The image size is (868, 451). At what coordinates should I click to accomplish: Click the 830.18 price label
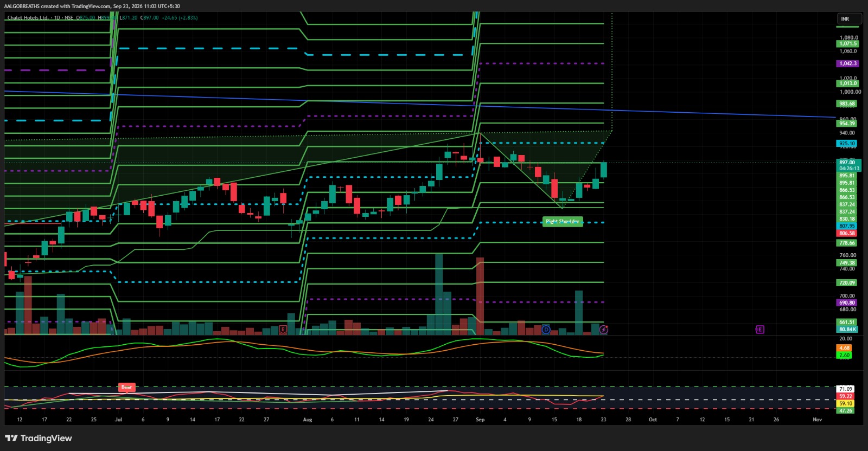847,219
